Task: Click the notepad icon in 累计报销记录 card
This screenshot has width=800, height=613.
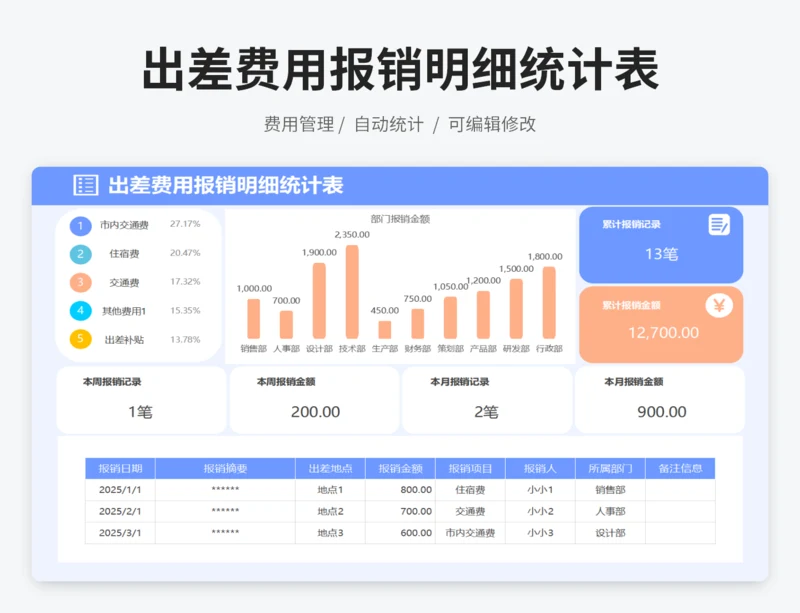Action: (719, 225)
